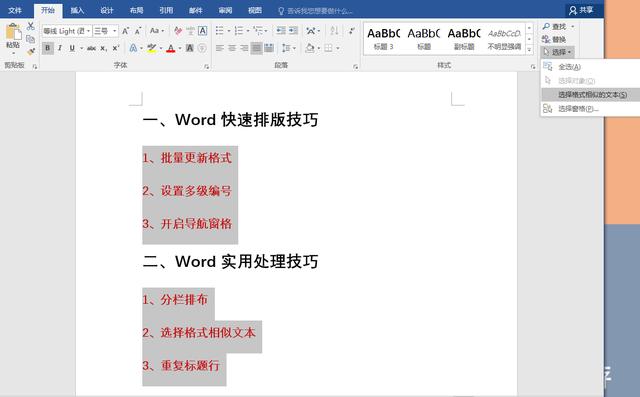Image resolution: width=640 pixels, height=397 pixels.
Task: Apply the 标题 3 style
Action: tap(384, 39)
